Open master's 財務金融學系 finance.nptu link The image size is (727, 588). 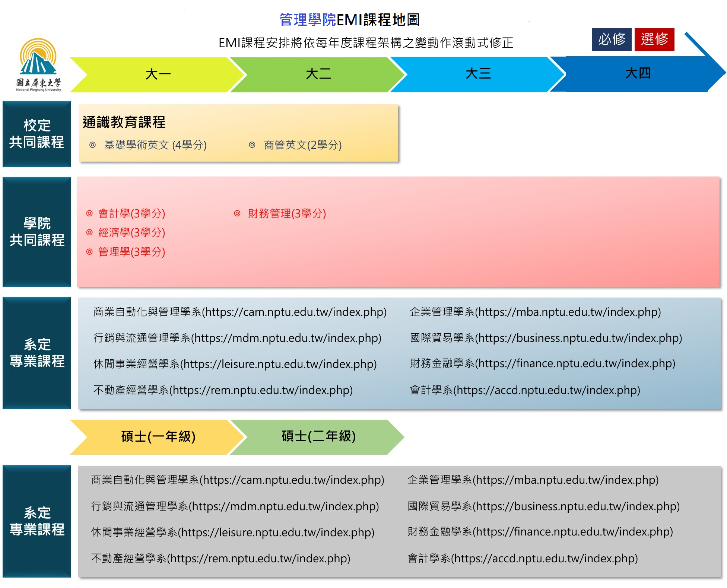[540, 532]
